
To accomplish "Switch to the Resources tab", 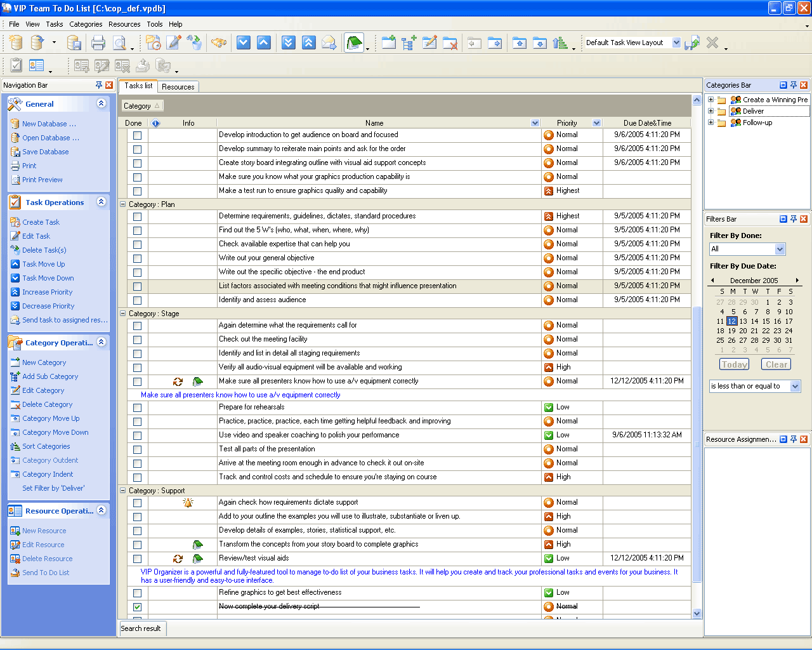I will click(178, 87).
